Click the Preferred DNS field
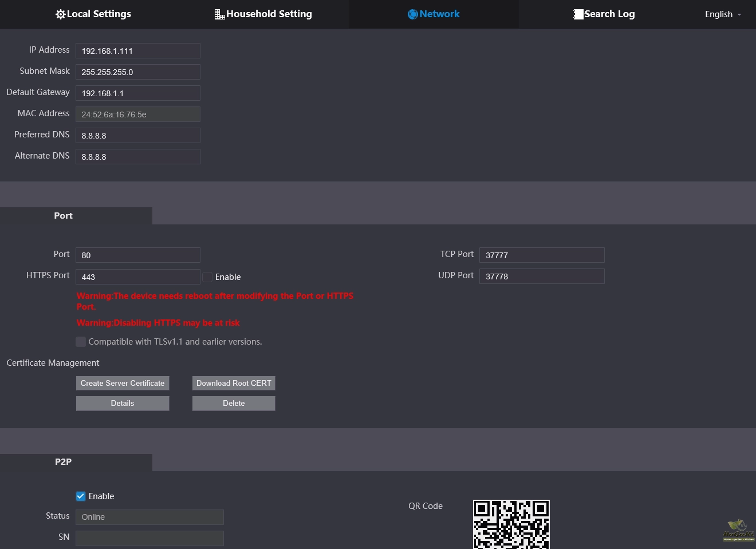The width and height of the screenshot is (756, 549). coord(137,136)
